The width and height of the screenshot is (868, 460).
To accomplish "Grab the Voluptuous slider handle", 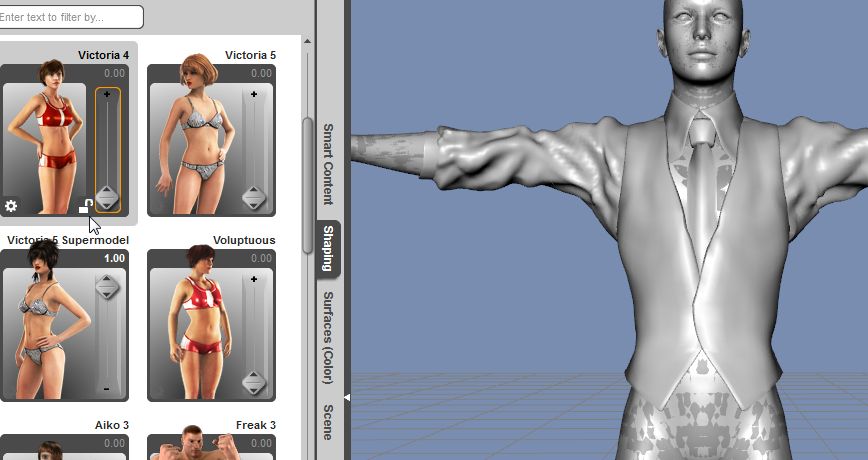I will coord(254,383).
